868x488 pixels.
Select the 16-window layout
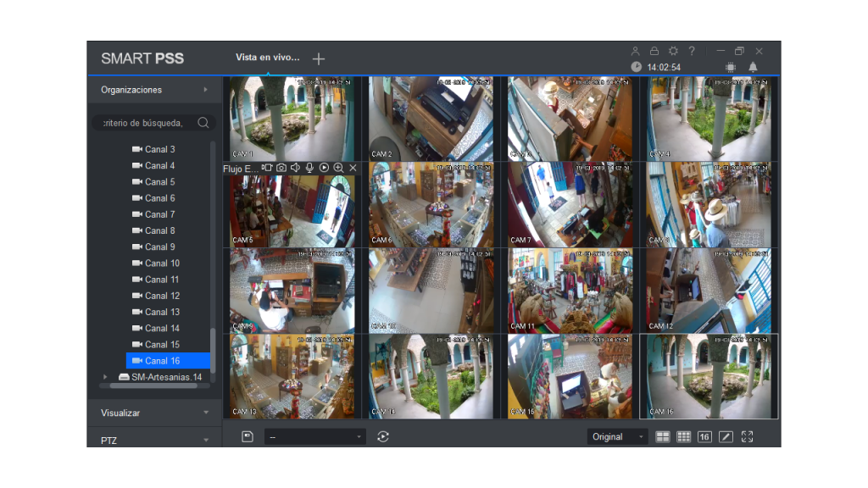coord(704,437)
